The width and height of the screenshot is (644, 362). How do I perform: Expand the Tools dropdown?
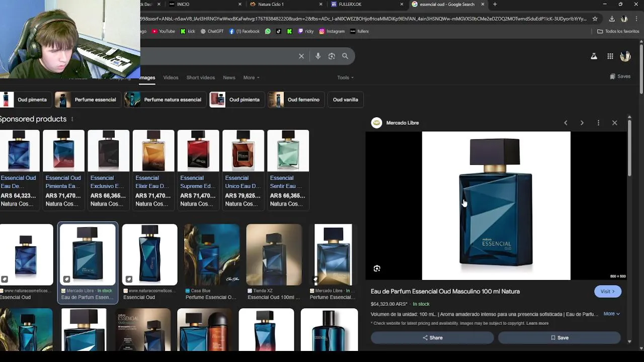pyautogui.click(x=345, y=77)
